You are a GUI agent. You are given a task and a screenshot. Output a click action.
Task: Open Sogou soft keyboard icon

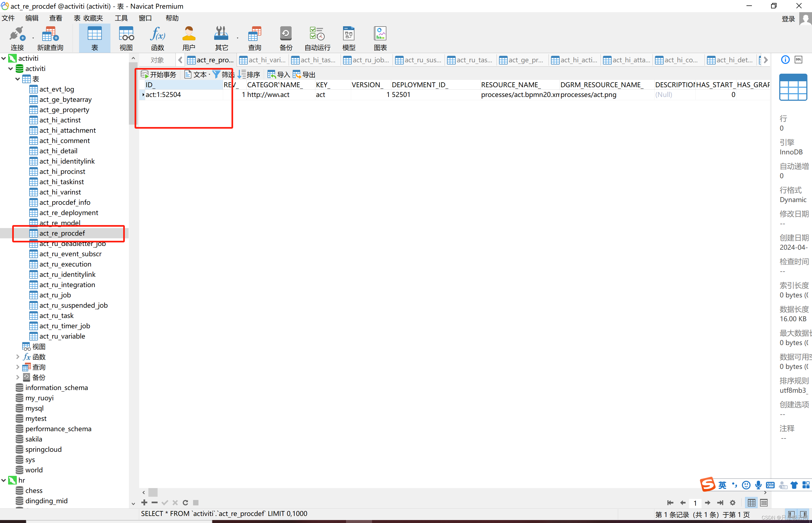click(x=771, y=485)
